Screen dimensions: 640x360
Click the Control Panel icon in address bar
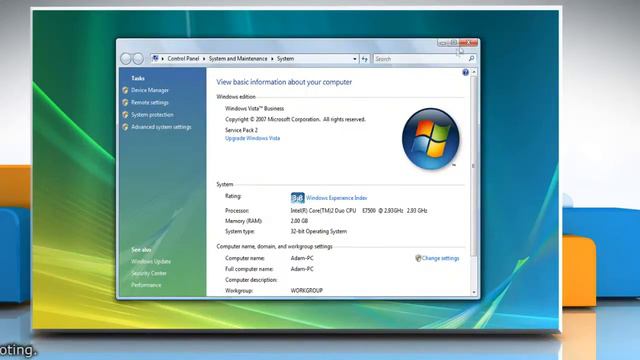pos(155,59)
